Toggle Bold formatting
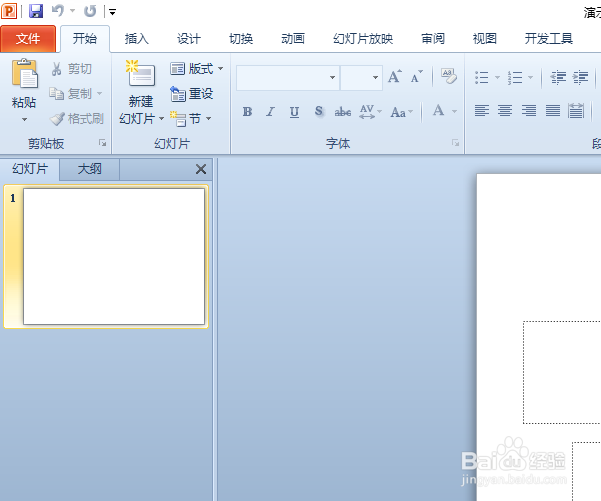The width and height of the screenshot is (601, 501). pyautogui.click(x=248, y=112)
